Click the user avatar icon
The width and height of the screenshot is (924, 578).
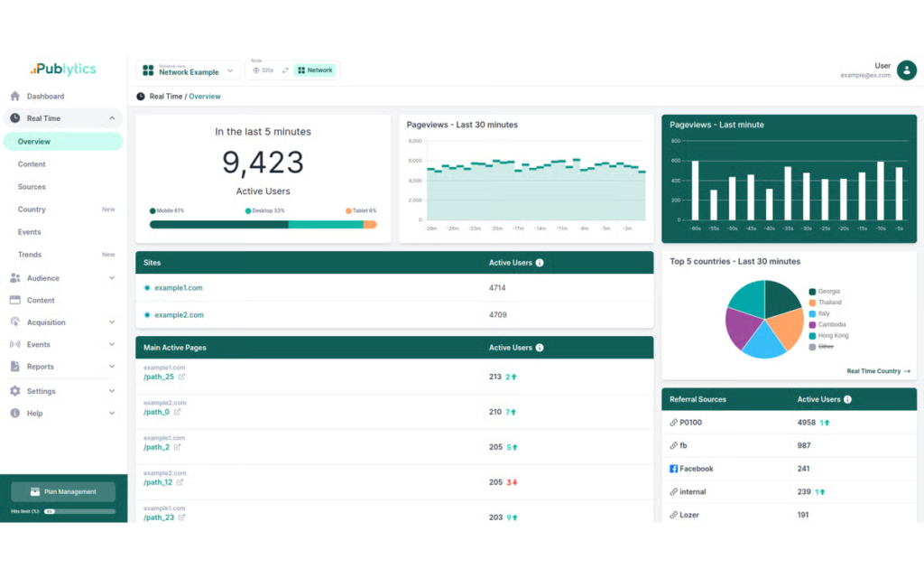(906, 70)
